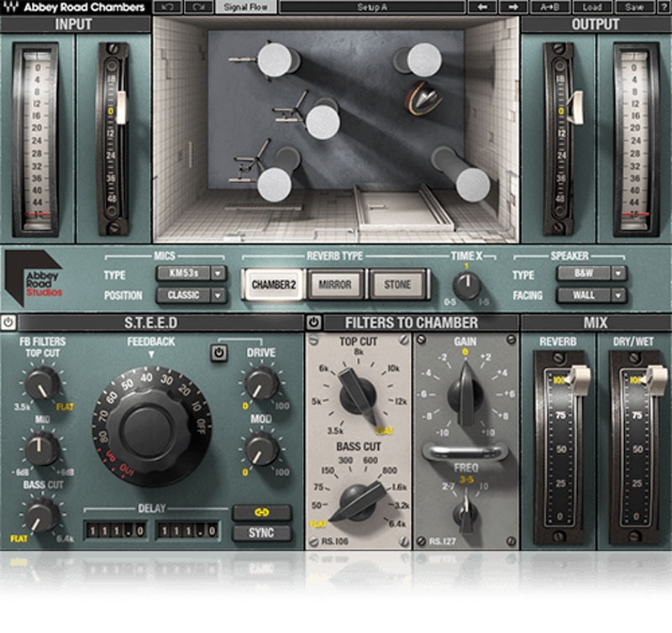Toggle Filters to Chamber power button

coord(313,322)
